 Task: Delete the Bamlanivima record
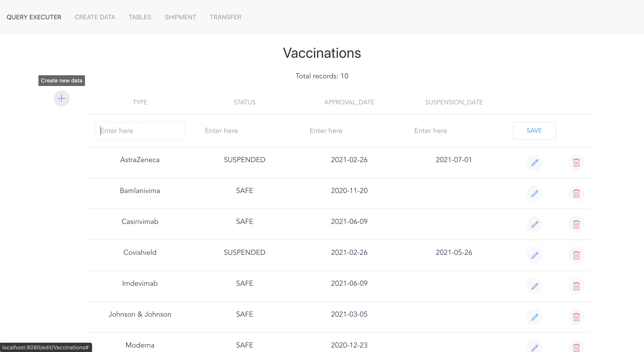(x=576, y=193)
